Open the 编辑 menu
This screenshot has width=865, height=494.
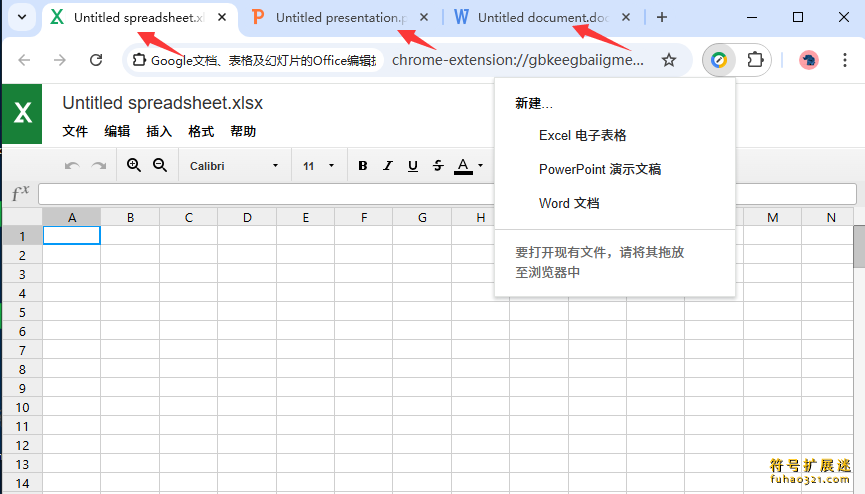coord(117,131)
